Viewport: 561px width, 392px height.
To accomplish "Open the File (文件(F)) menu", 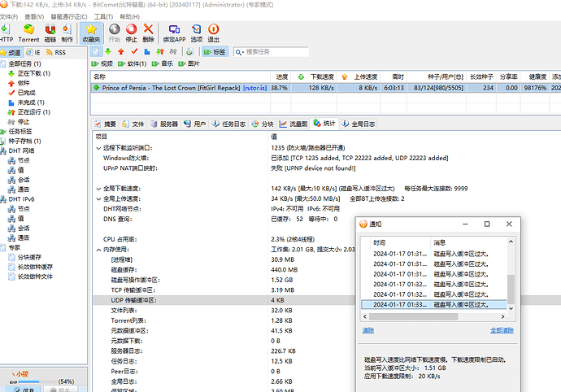I will tap(9, 17).
